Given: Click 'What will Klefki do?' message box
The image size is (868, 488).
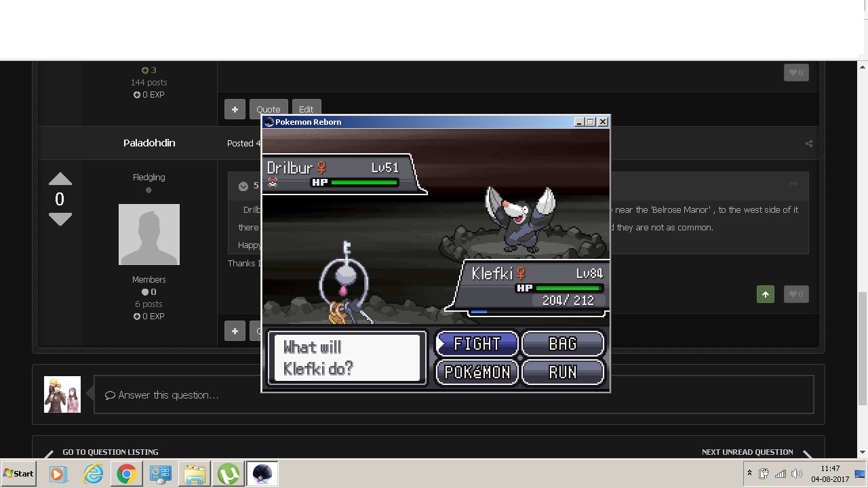Looking at the screenshot, I should coord(347,358).
